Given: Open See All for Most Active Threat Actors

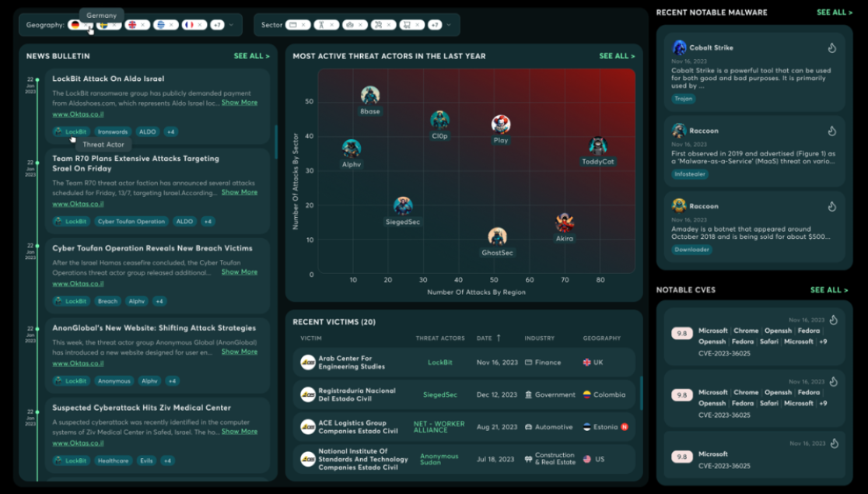Looking at the screenshot, I should pos(617,56).
